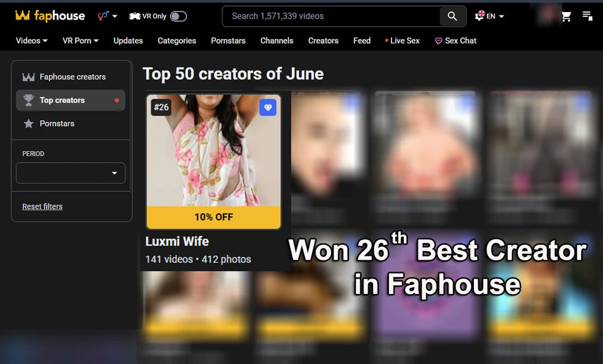Switch to the Categories section
The image size is (603, 364).
point(177,40)
